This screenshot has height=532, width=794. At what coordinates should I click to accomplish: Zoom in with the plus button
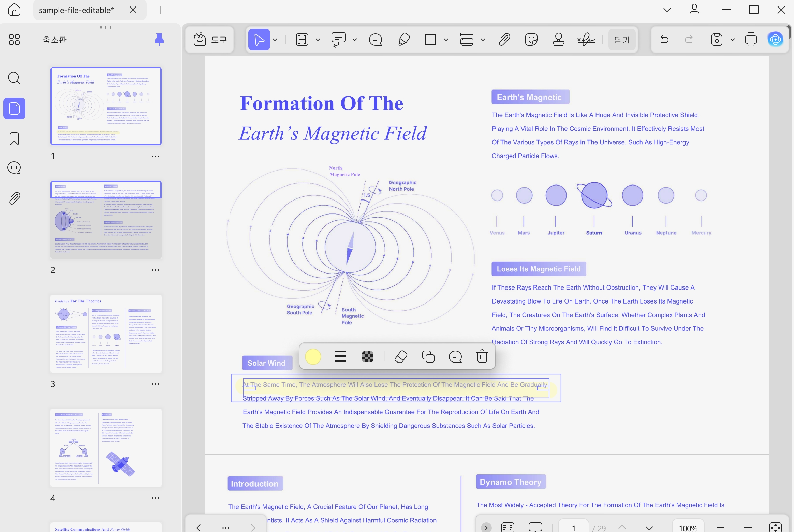(x=748, y=528)
